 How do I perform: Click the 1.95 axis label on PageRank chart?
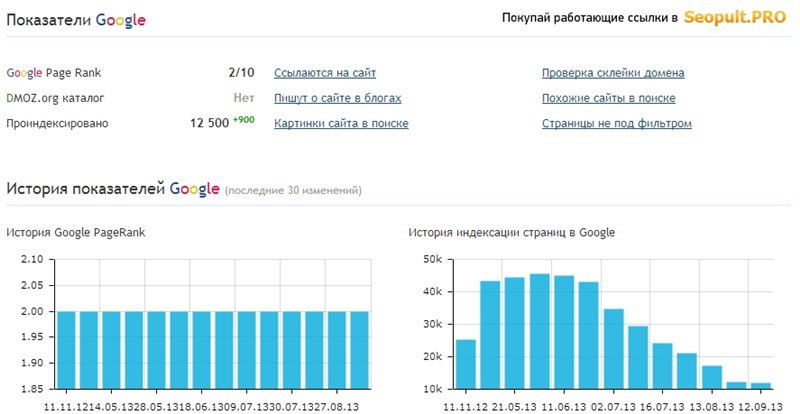[x=34, y=337]
